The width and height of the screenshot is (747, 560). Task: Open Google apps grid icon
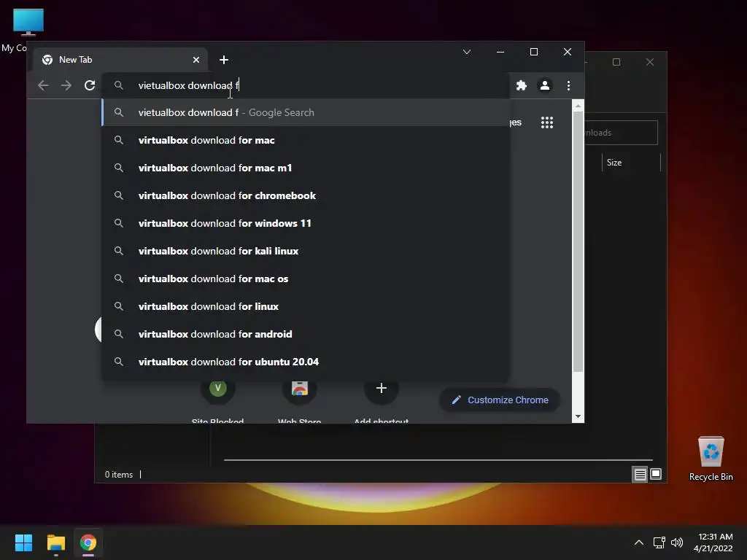coord(547,122)
